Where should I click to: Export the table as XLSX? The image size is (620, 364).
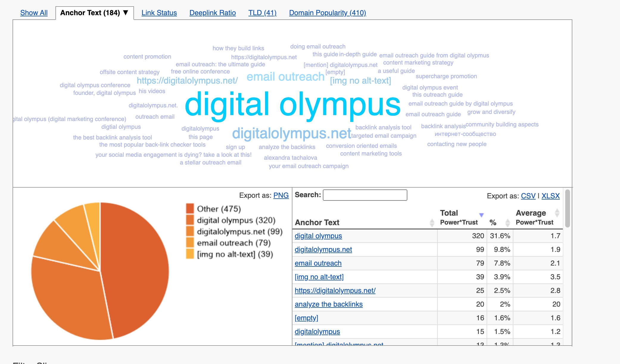[x=550, y=196]
